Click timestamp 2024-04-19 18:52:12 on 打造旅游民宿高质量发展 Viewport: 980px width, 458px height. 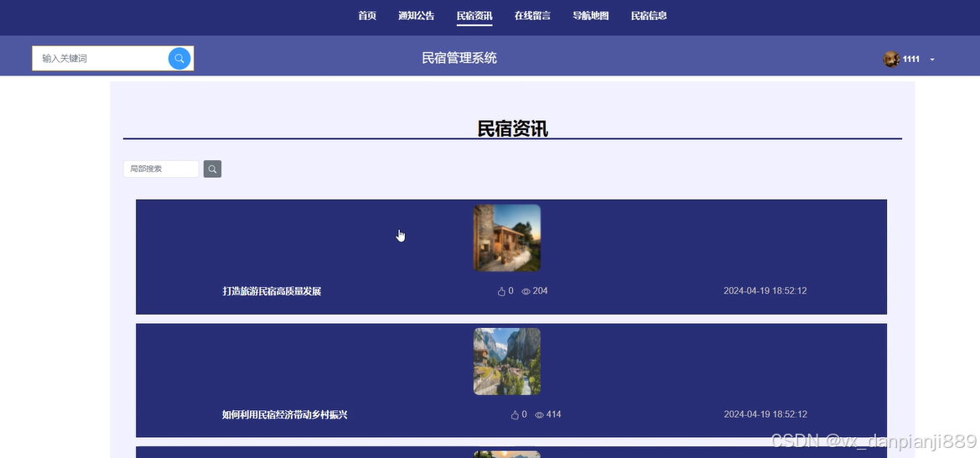(x=765, y=291)
